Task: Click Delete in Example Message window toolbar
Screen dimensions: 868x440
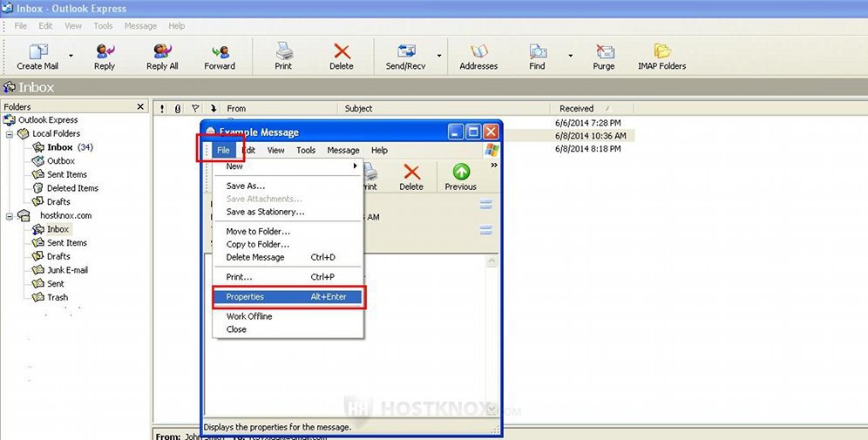Action: tap(411, 177)
